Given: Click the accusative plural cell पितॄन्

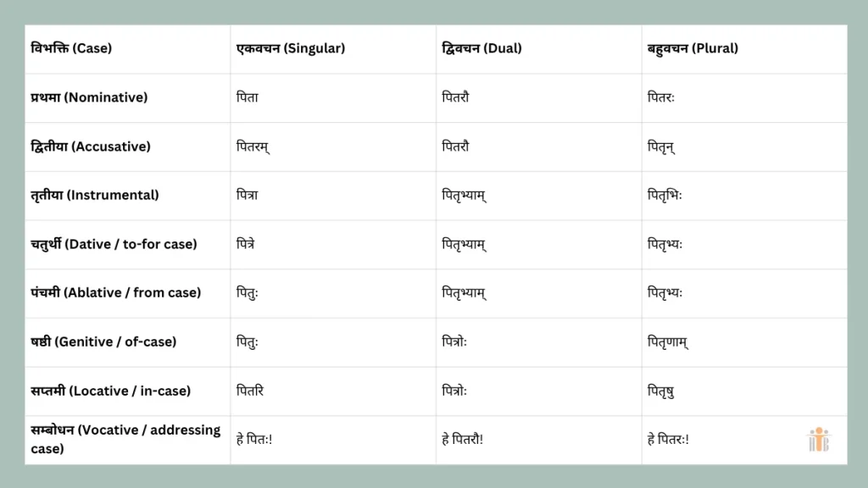Looking at the screenshot, I should tap(661, 147).
